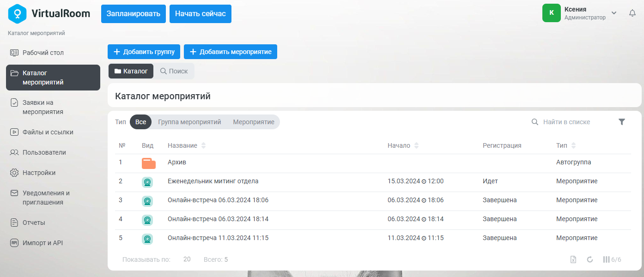Change rows per page value 20
The width and height of the screenshot is (644, 277).
tap(187, 259)
